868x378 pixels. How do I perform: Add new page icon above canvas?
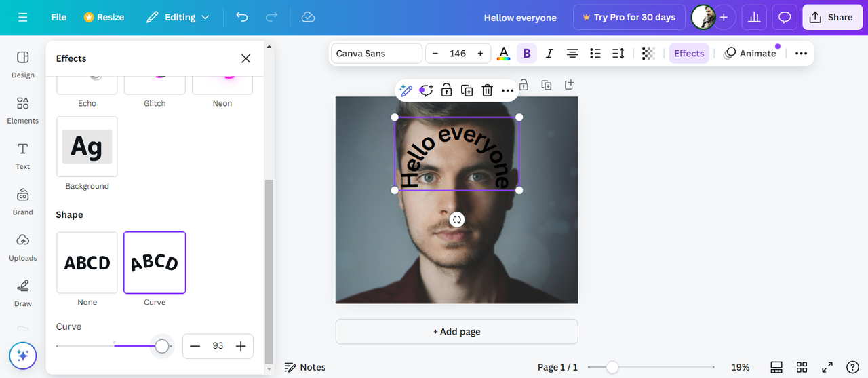point(570,85)
